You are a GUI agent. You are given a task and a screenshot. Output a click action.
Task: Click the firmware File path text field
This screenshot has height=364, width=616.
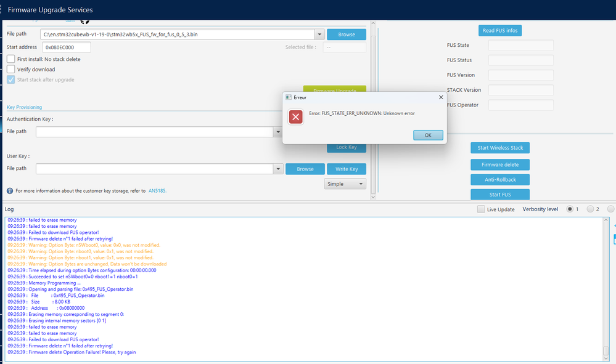177,34
